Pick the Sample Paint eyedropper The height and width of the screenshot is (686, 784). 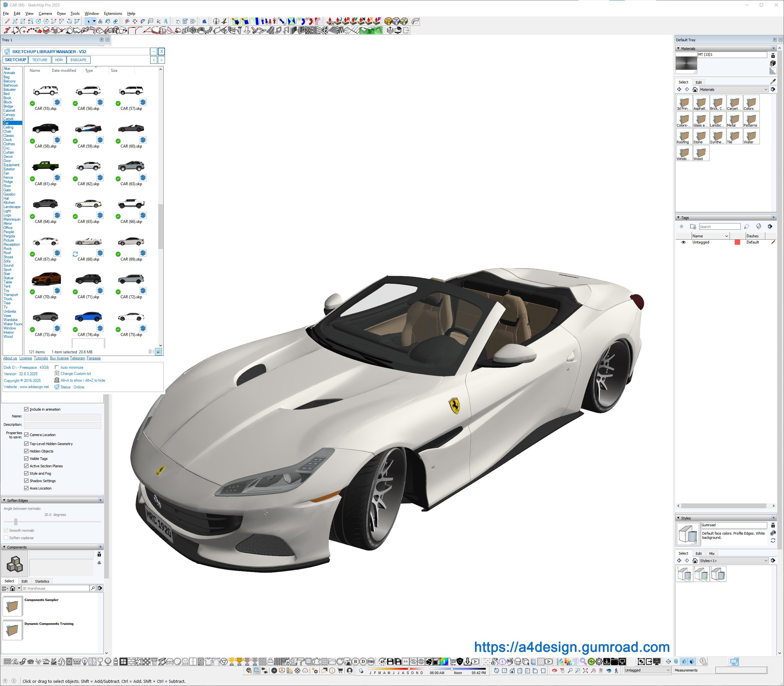click(x=773, y=81)
